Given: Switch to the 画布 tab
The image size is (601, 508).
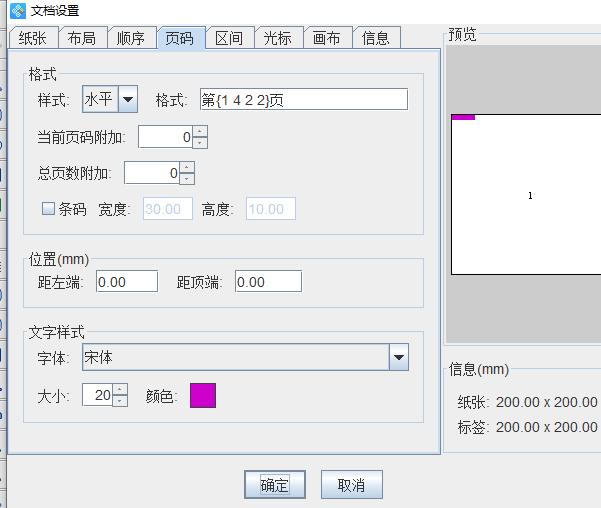Looking at the screenshot, I should click(x=327, y=38).
